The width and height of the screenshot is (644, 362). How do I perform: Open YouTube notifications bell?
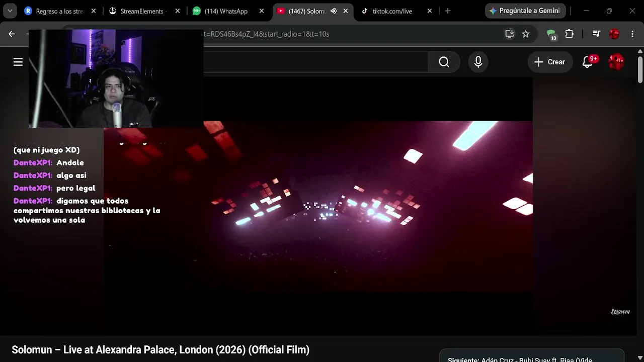pyautogui.click(x=588, y=62)
